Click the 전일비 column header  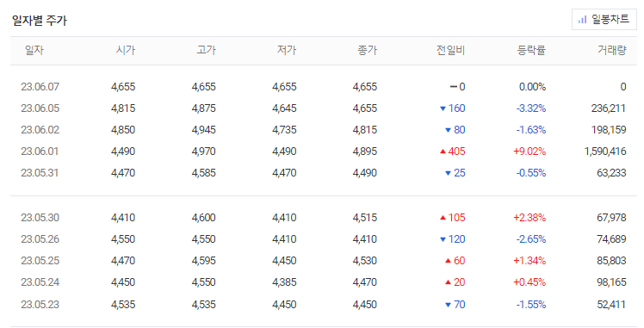[450, 51]
